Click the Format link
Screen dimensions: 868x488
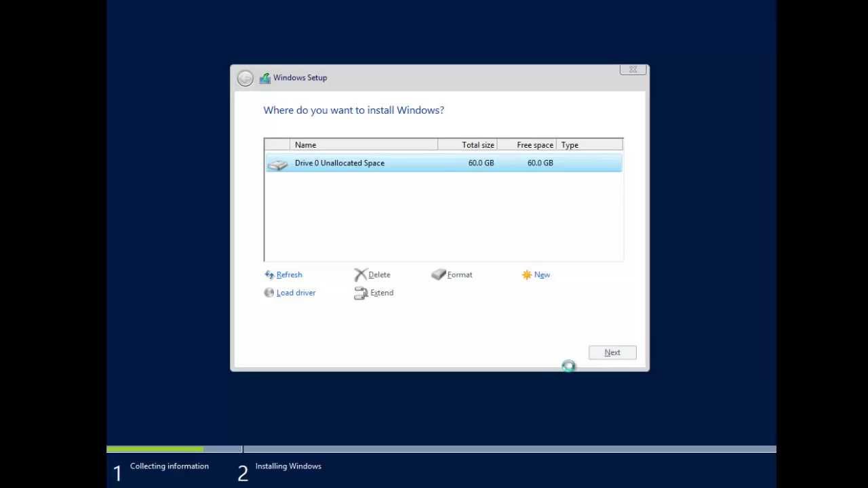point(460,274)
